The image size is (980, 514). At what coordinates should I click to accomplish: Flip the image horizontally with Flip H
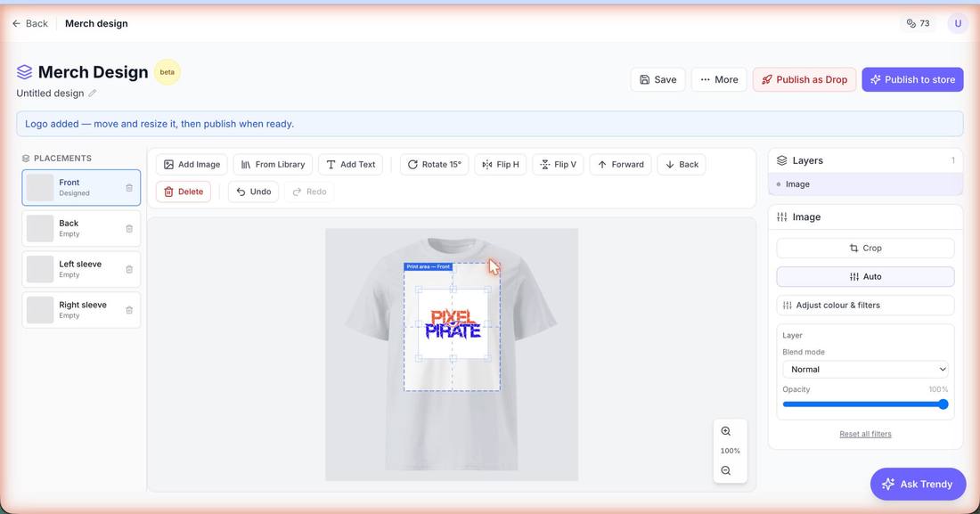coord(501,165)
